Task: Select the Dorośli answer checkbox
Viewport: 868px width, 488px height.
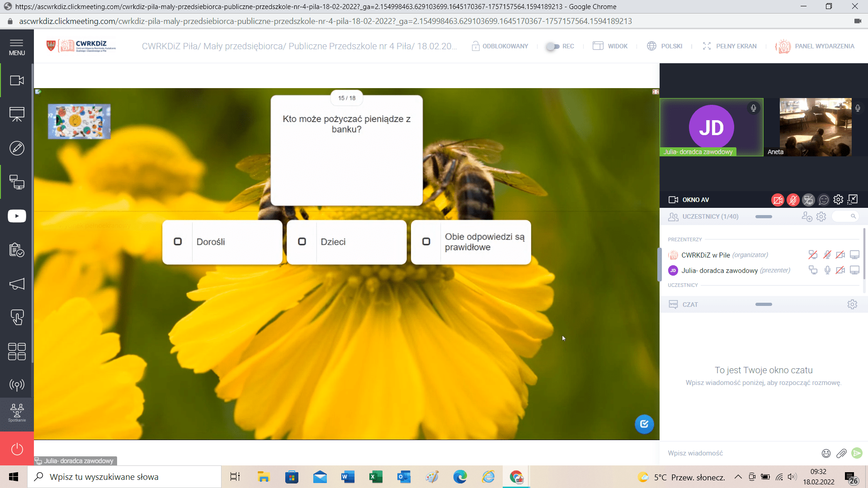Action: [178, 242]
